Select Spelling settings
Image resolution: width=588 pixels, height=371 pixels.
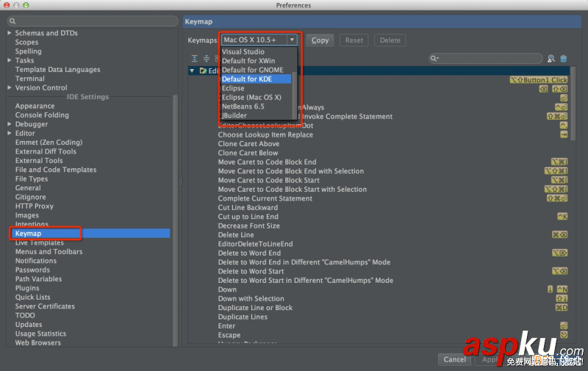click(28, 51)
